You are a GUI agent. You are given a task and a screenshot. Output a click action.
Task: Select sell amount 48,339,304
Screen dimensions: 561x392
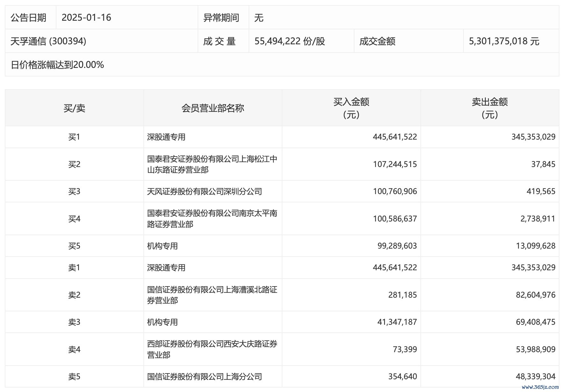536,377
